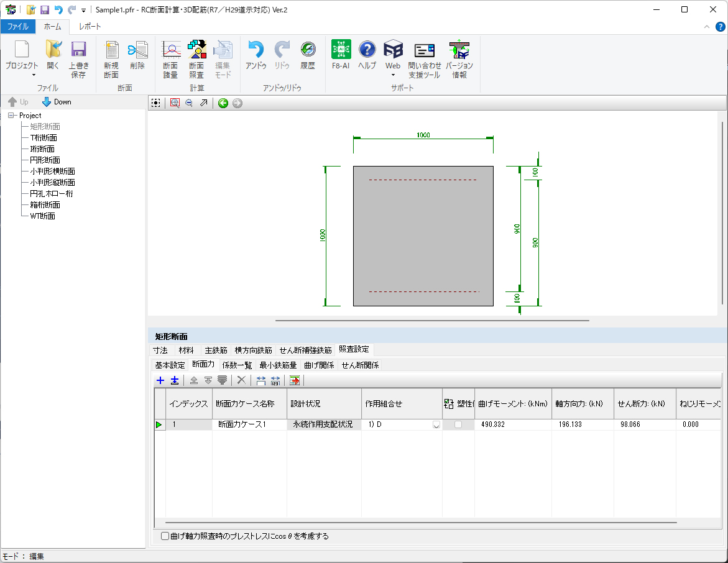Click the 曲げモーメント value field 490.332
This screenshot has width=728, height=563.
click(x=512, y=424)
